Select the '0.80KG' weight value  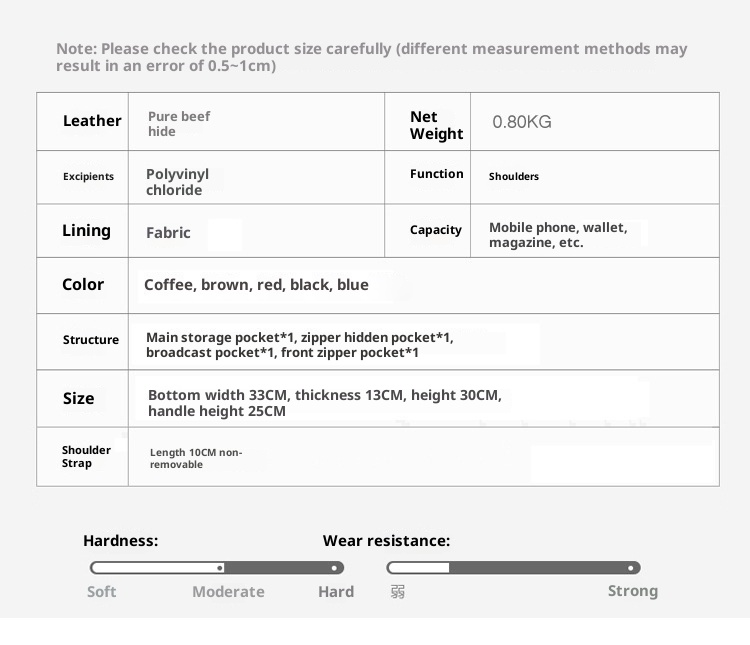click(x=521, y=122)
